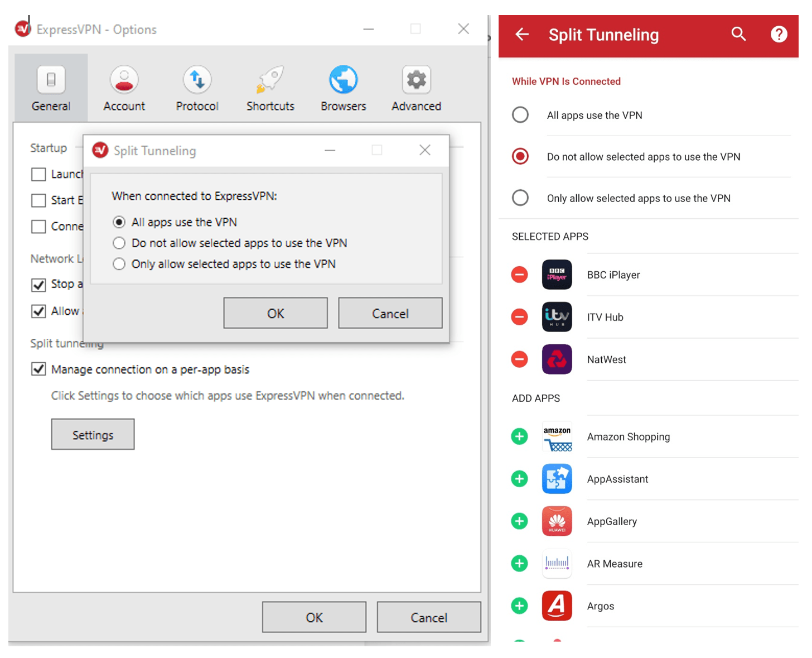Add AR Measure with green plus

(x=519, y=564)
